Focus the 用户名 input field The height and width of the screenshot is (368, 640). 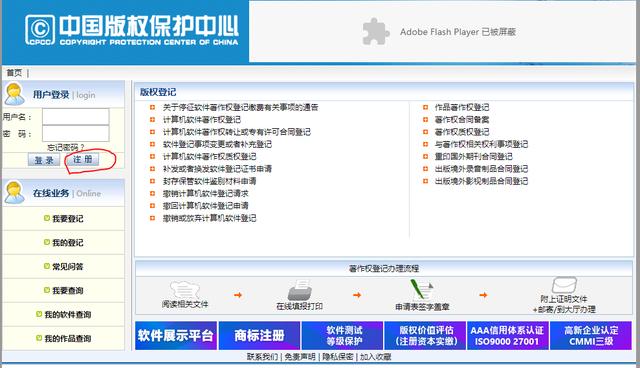76,117
